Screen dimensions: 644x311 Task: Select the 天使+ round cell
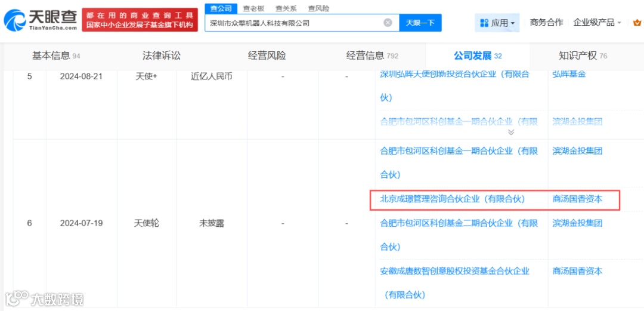point(147,76)
